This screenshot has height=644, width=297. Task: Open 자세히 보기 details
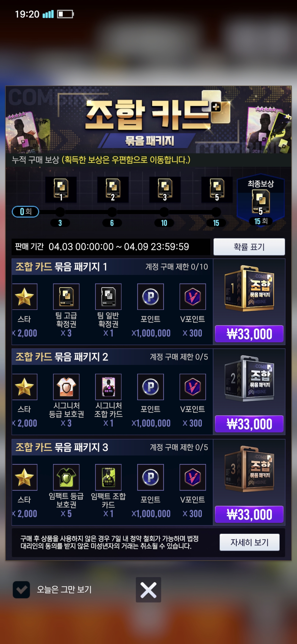(249, 542)
